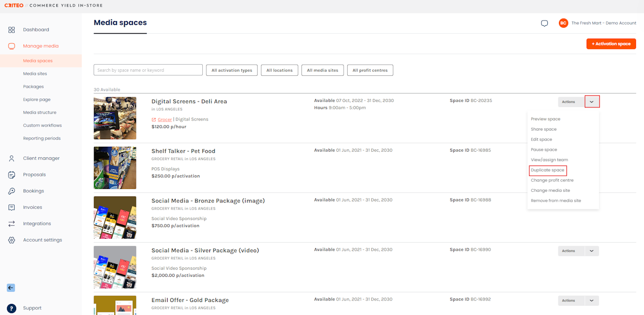Click the search by space name field
Screen dimensions: 644x315
coord(148,70)
